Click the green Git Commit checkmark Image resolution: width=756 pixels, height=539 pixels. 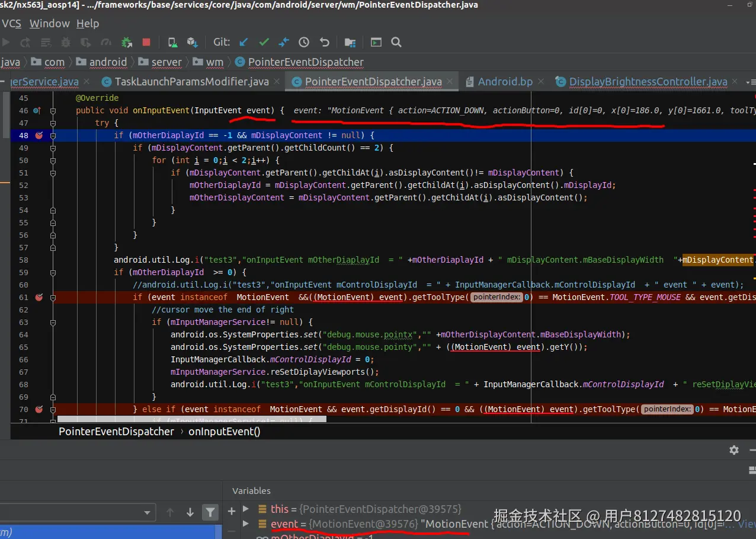coord(264,42)
